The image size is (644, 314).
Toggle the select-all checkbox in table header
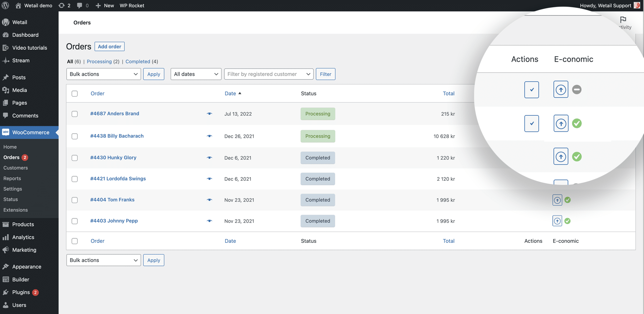75,94
